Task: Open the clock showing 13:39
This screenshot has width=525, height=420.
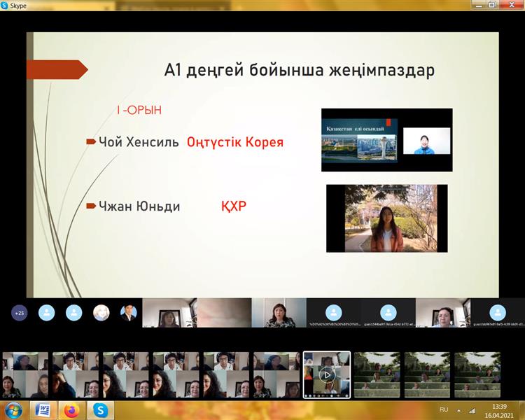Action: click(x=500, y=409)
